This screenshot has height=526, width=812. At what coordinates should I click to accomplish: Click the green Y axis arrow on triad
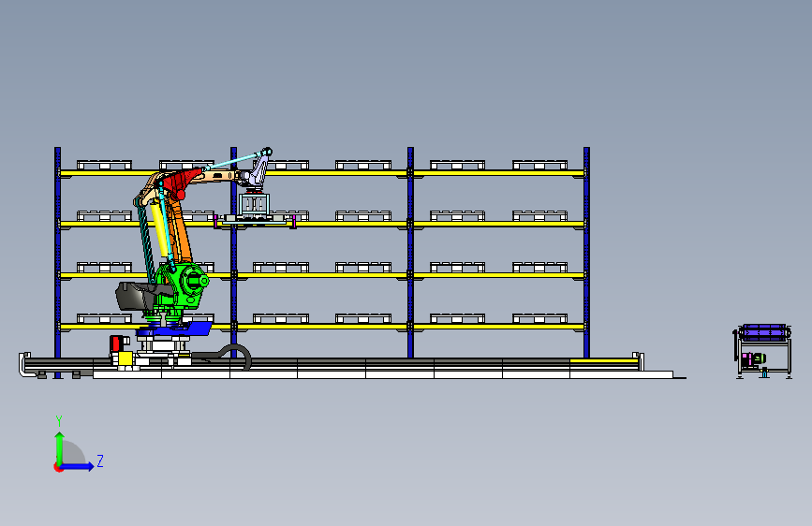pos(60,448)
